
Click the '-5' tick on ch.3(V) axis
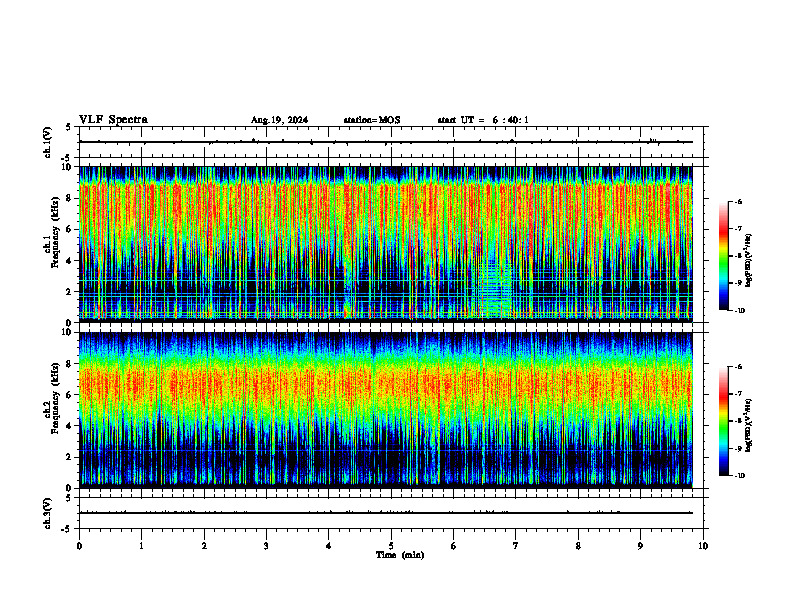(67, 529)
